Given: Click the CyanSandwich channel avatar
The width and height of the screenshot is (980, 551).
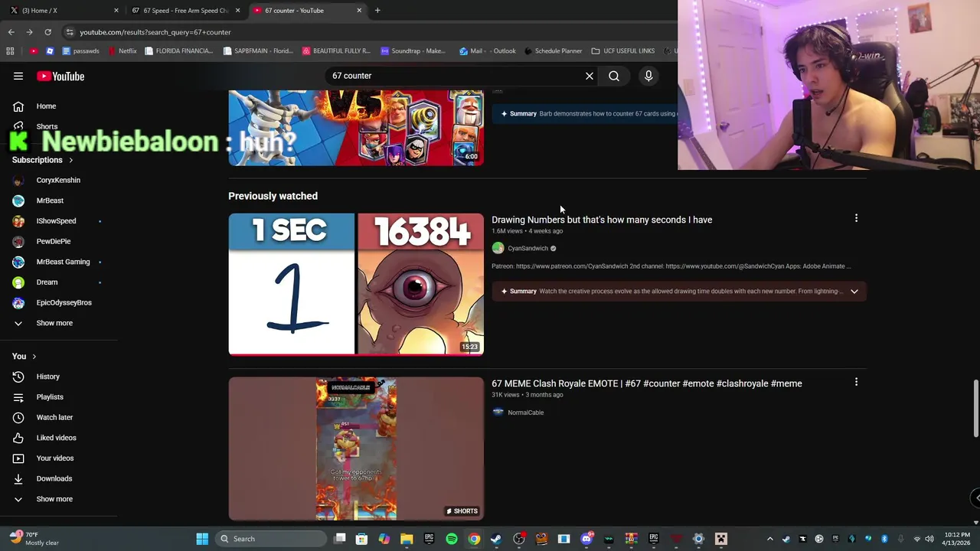Looking at the screenshot, I should pyautogui.click(x=498, y=248).
